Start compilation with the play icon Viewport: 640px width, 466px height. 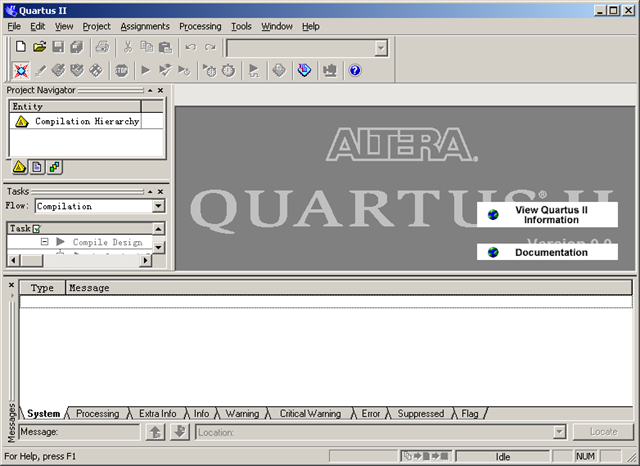pyautogui.click(x=145, y=70)
